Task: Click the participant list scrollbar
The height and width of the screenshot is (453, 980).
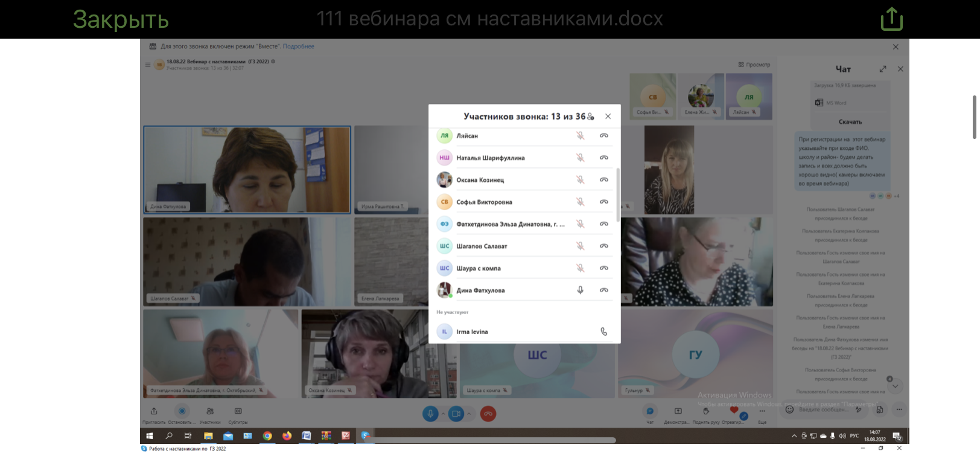Action: point(617,194)
